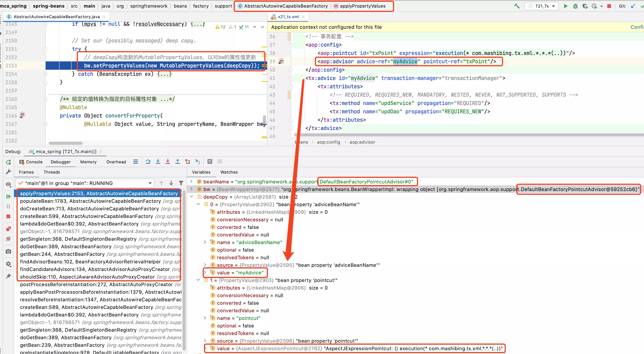644x354 pixels.
Task: Collapse the deepCopy ArrayList node
Action: point(191,197)
